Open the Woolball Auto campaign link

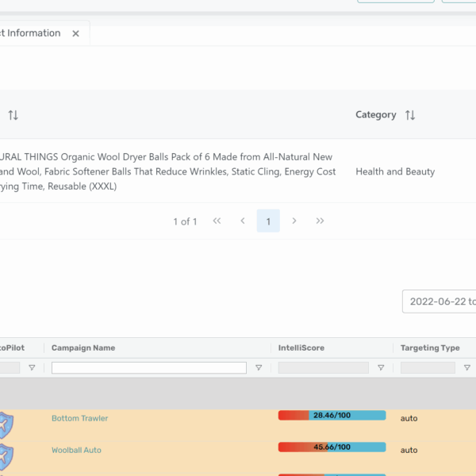click(76, 450)
